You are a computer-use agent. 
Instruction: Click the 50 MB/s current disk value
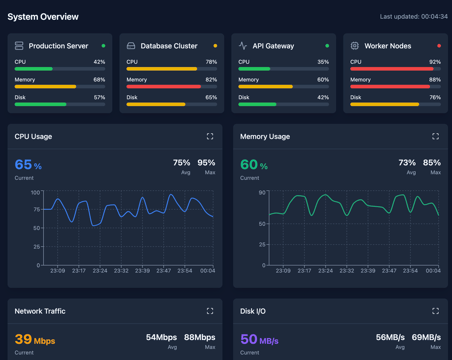(259, 339)
